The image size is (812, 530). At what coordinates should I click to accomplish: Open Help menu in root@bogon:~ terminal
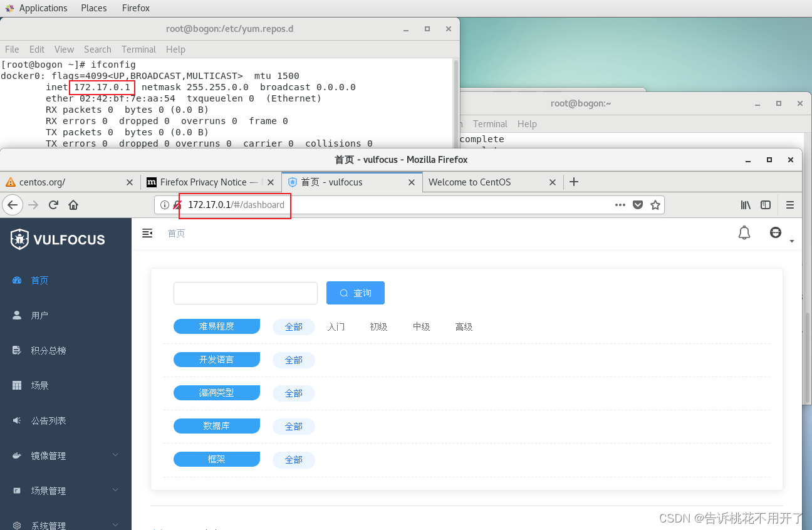click(527, 123)
